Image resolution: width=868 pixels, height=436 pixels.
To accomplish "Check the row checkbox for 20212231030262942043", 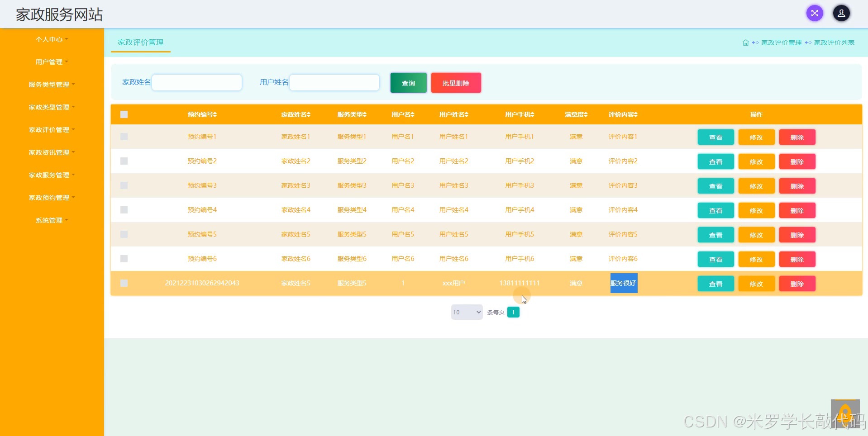I will [x=124, y=283].
